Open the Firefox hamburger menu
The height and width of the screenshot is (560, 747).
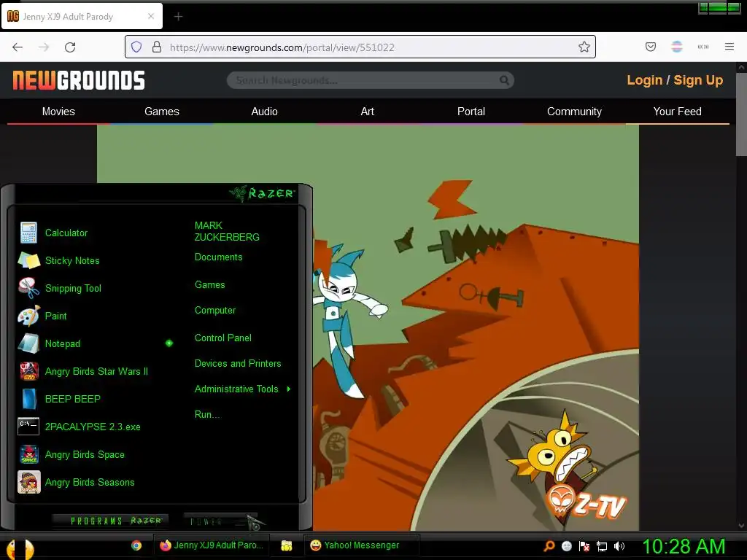pos(729,47)
